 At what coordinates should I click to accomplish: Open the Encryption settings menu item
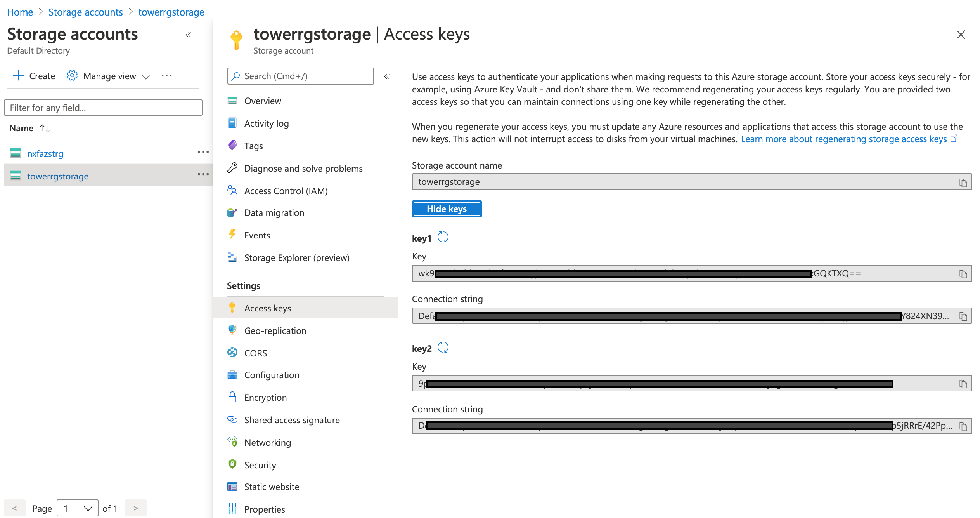265,398
